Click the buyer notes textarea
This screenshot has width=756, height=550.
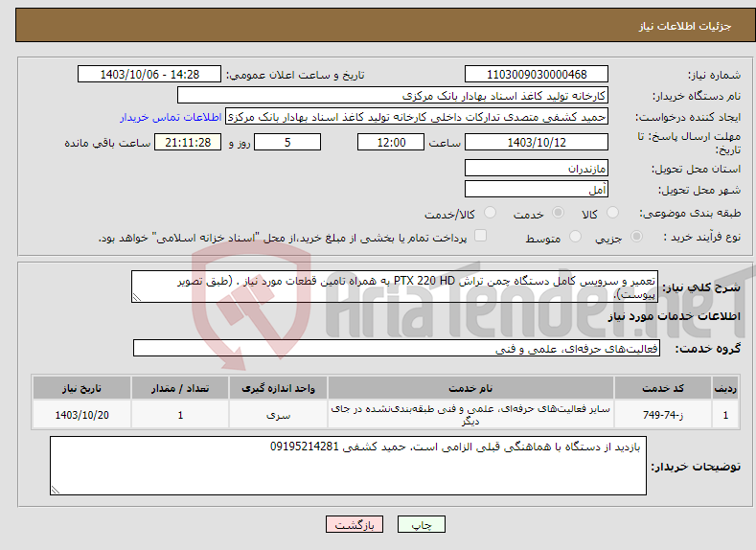coord(348,466)
